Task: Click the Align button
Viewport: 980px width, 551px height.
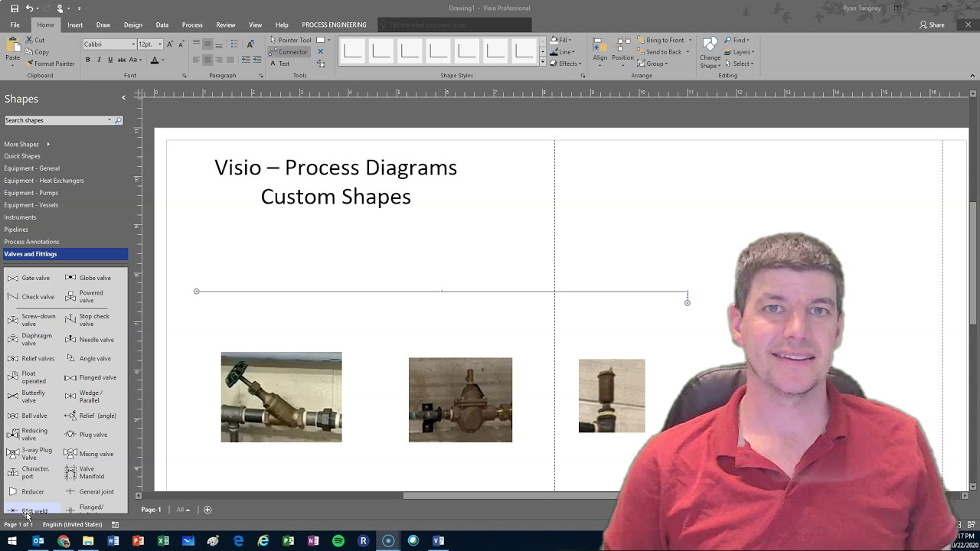Action: (599, 52)
